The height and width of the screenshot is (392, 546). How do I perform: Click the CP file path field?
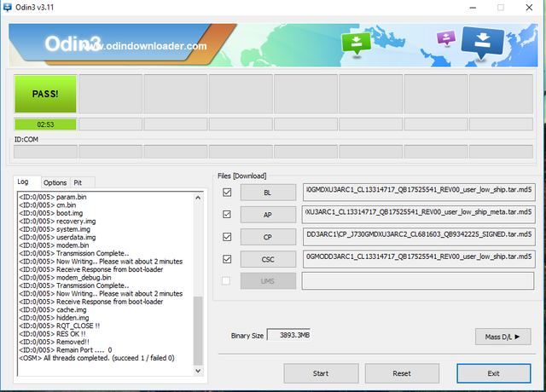pyautogui.click(x=419, y=237)
